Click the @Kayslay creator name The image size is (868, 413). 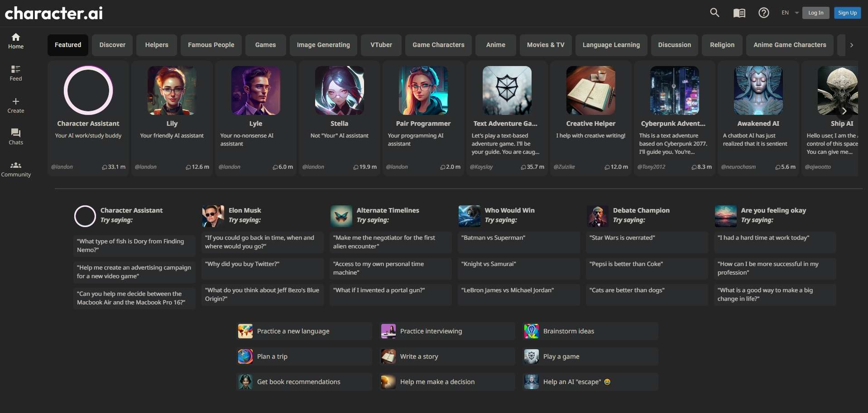[481, 167]
